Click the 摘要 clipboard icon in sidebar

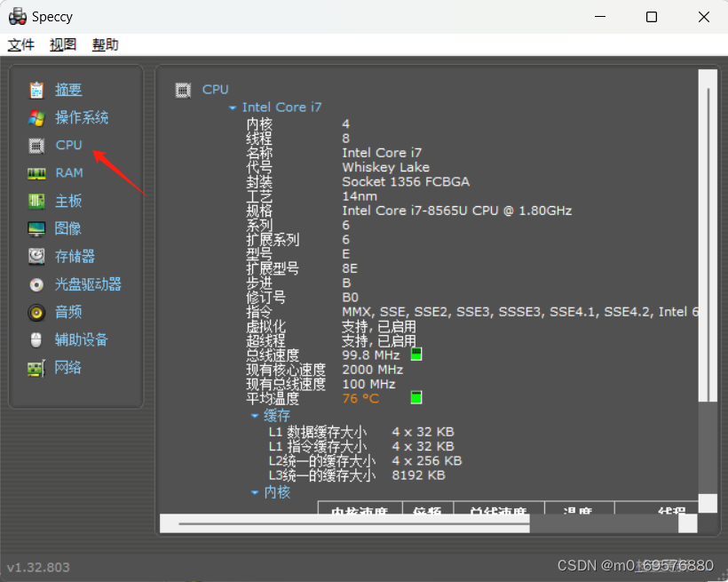36,90
